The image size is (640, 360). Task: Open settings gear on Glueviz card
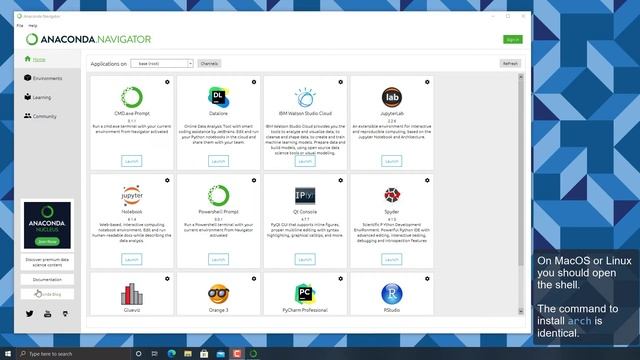[x=167, y=279]
